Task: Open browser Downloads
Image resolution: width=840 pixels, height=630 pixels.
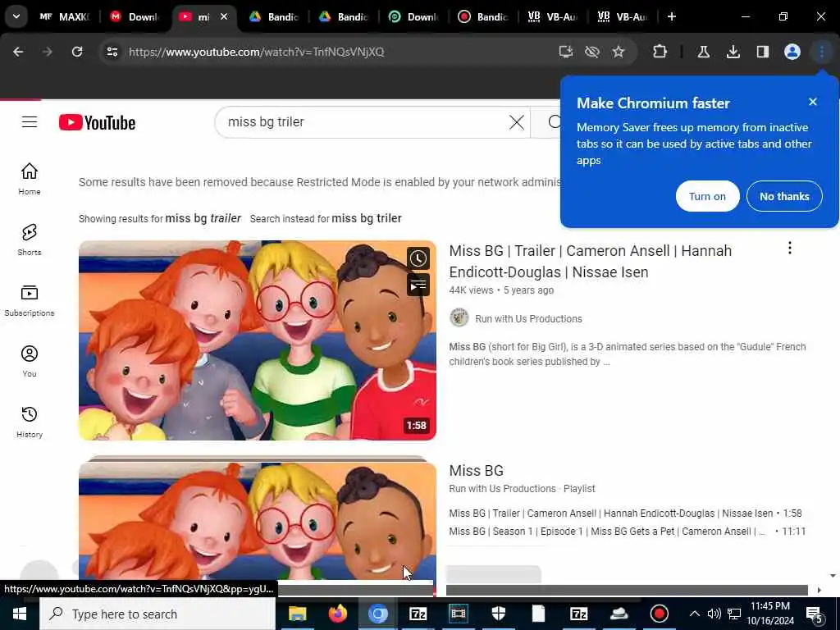Action: pos(733,52)
